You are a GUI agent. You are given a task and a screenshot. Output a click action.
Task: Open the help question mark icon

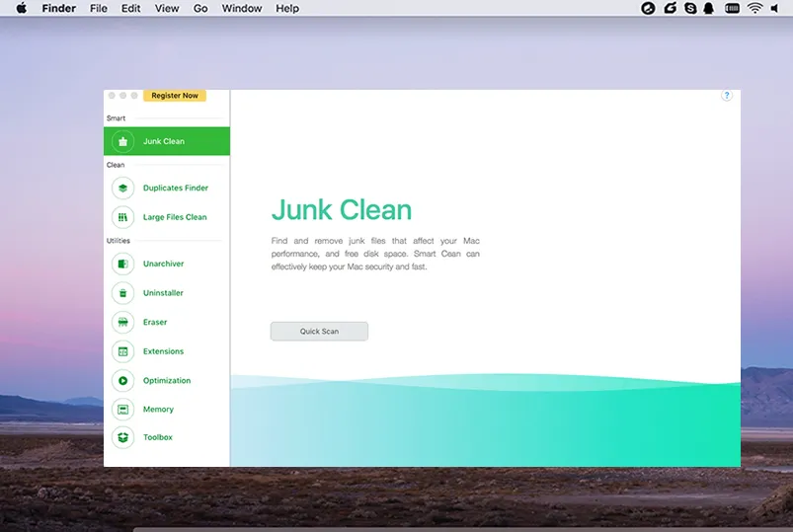point(727,96)
